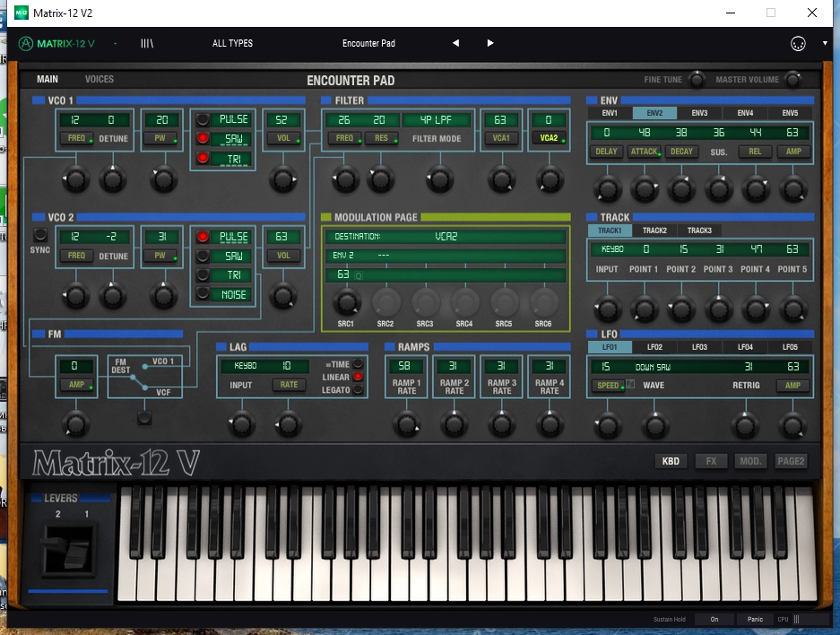Click the FM AMP button

pos(76,385)
